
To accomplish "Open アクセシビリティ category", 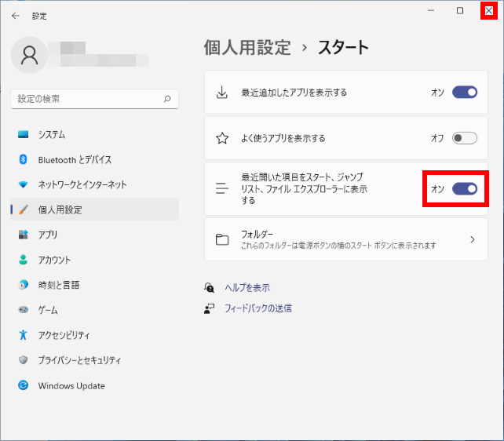I will pos(94,335).
